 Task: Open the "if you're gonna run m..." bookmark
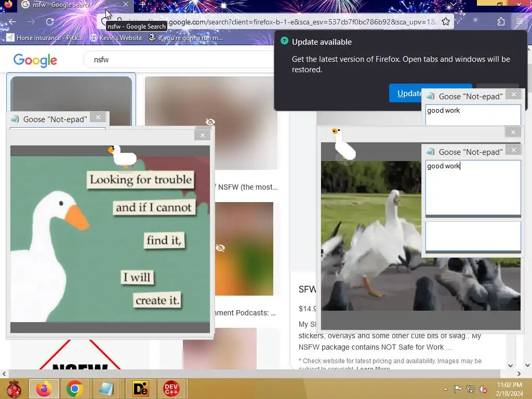tap(186, 37)
